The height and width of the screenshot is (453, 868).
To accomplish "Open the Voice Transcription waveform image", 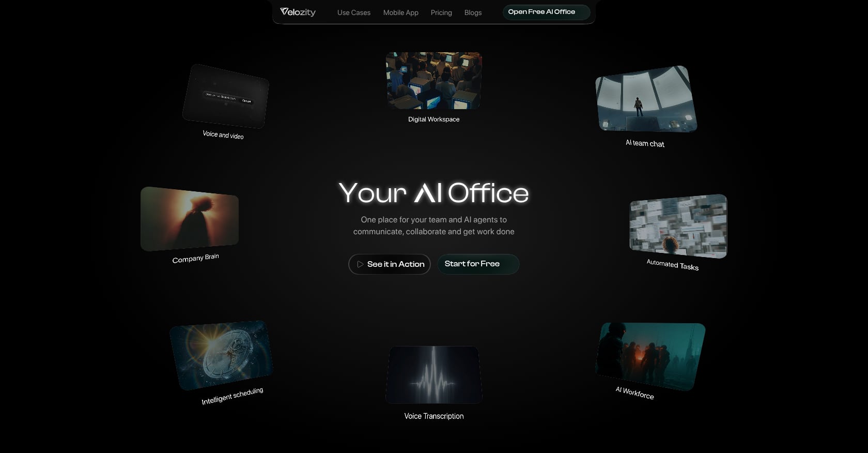I will (434, 375).
